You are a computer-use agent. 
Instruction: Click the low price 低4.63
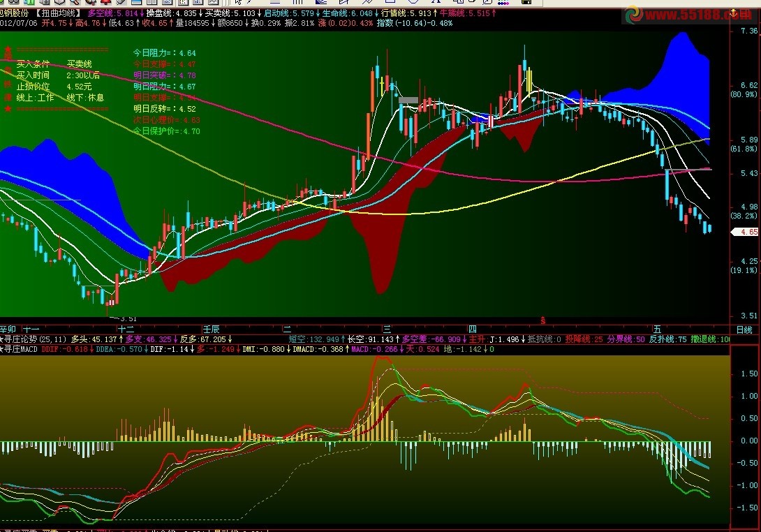121,23
